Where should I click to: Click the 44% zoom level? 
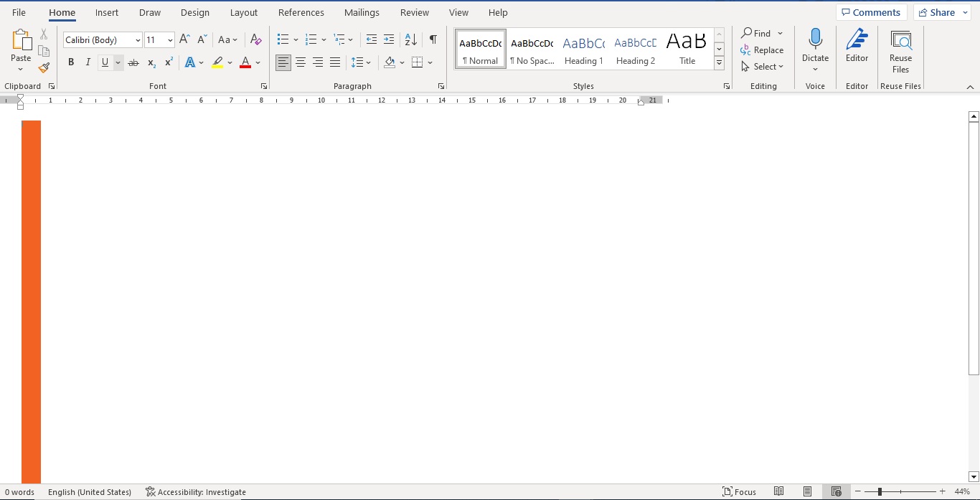click(962, 492)
